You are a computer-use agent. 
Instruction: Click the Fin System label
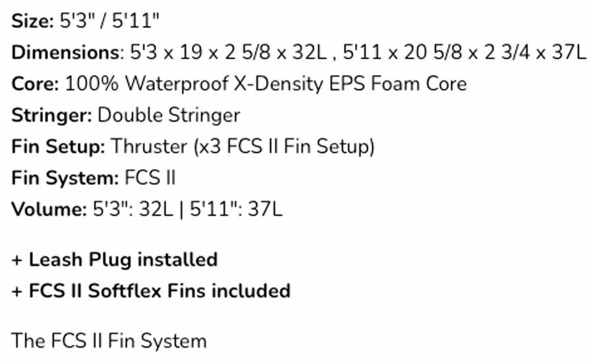coord(65,178)
